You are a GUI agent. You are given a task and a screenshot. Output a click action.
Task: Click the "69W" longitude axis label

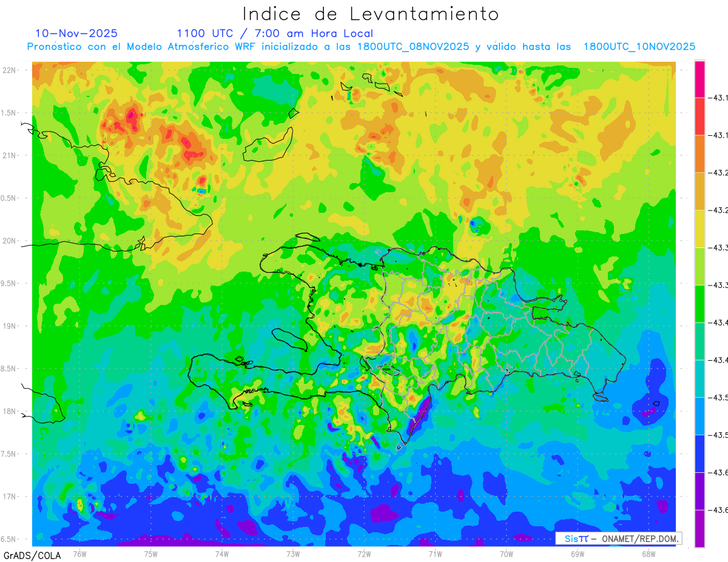click(578, 554)
